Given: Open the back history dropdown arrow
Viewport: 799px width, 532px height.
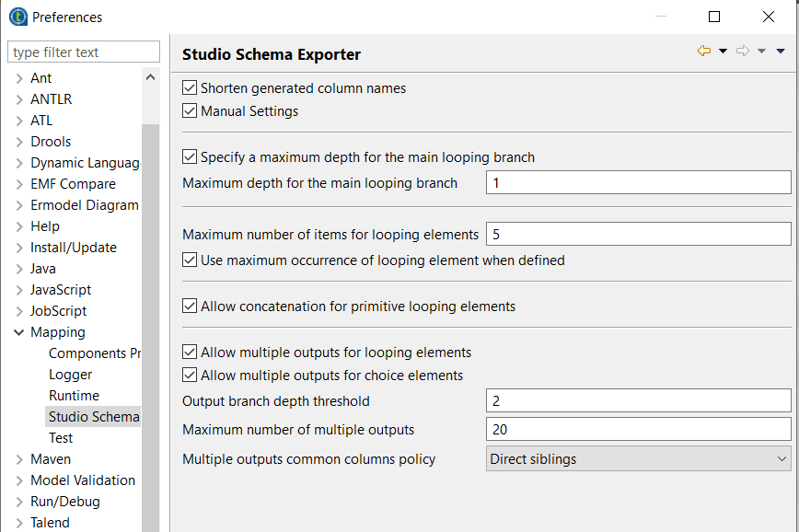Looking at the screenshot, I should pos(723,52).
